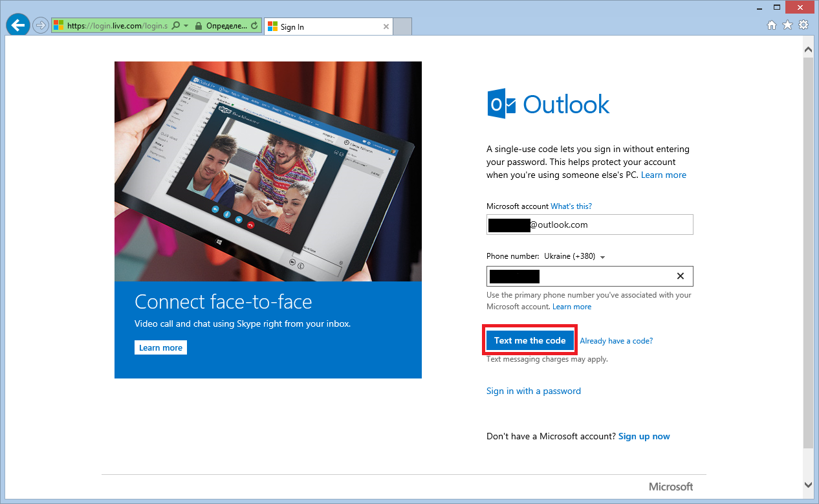
Task: Click the What's this? link
Action: click(x=571, y=206)
